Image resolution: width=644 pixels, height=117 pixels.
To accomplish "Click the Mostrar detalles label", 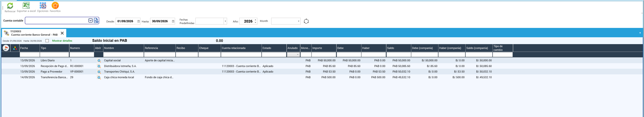I will pos(62,41).
